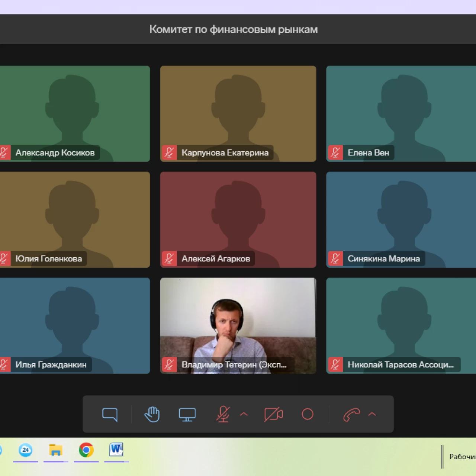Click the Рабочий desktop toolbar label
Screen dimensions: 476x476
click(x=463, y=457)
